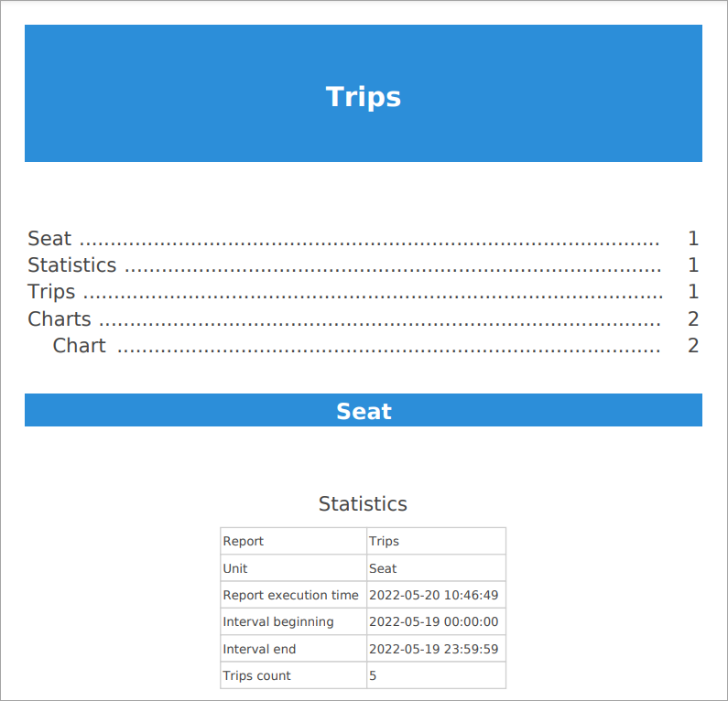Open the indented Chart sub-entry in contents

pyautogui.click(x=80, y=346)
